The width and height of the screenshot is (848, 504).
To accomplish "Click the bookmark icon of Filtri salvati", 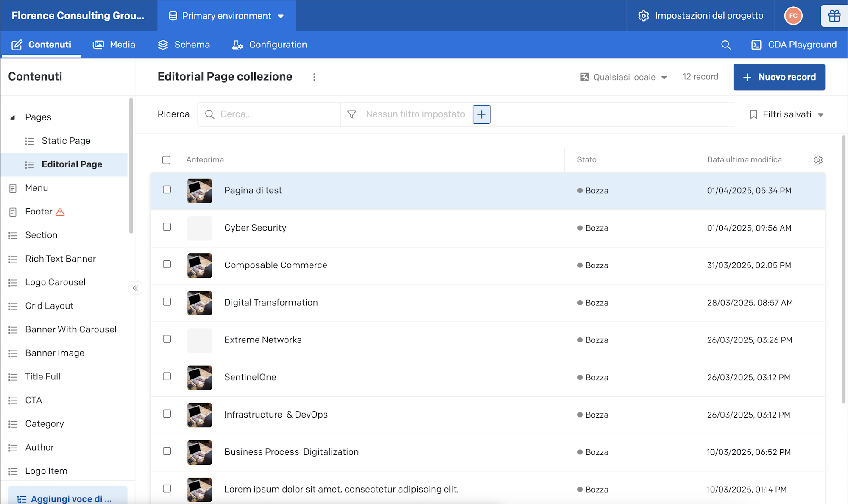I will (753, 114).
